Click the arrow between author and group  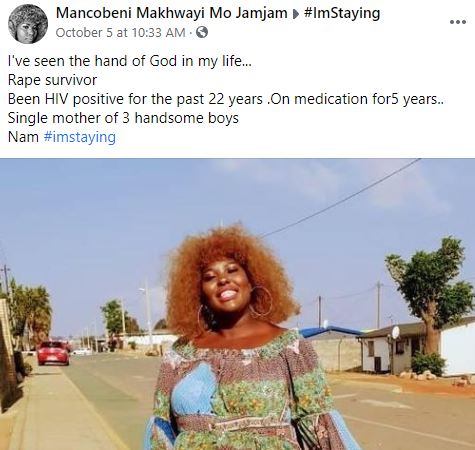[295, 14]
